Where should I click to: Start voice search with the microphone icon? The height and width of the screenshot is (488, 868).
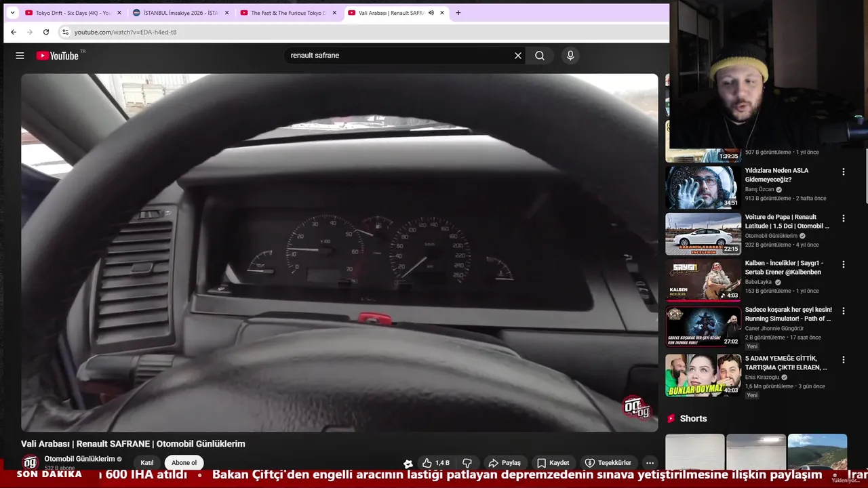click(x=570, y=56)
